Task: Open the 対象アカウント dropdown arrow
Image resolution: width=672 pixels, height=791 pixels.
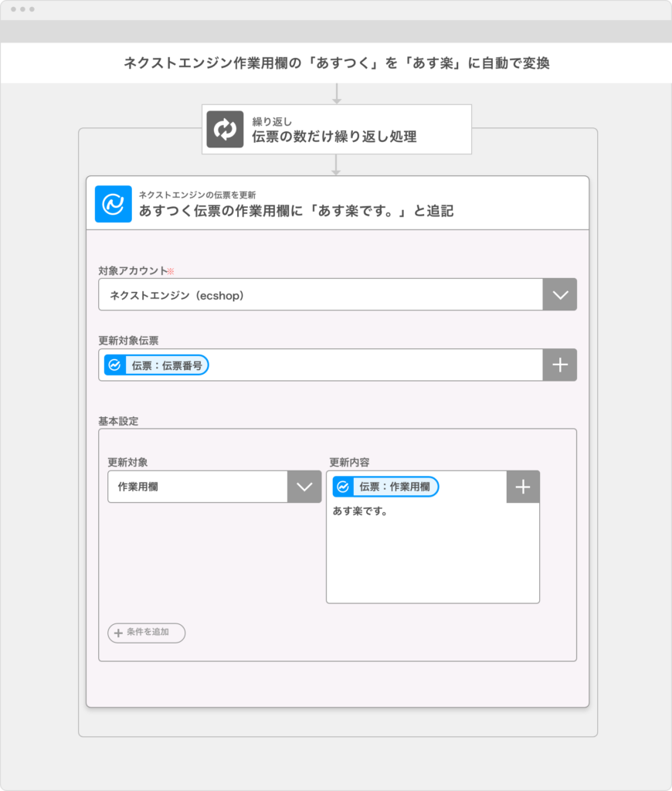Action: click(559, 294)
